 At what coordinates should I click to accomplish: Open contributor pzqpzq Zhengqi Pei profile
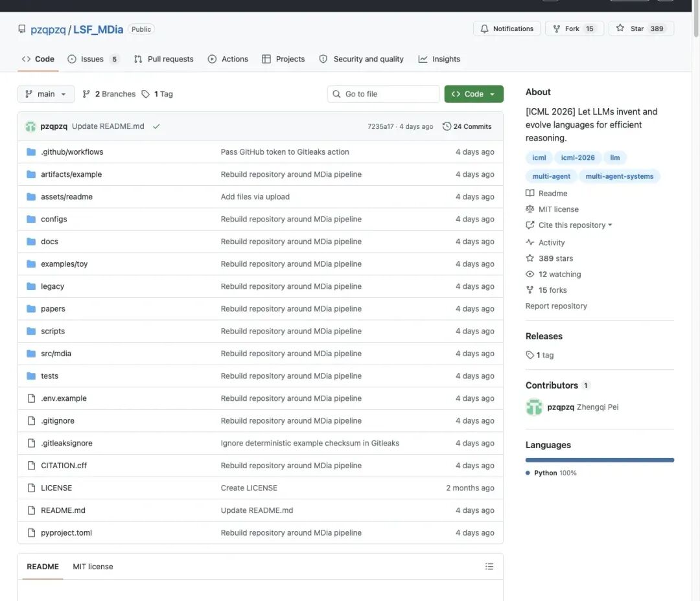(572, 407)
